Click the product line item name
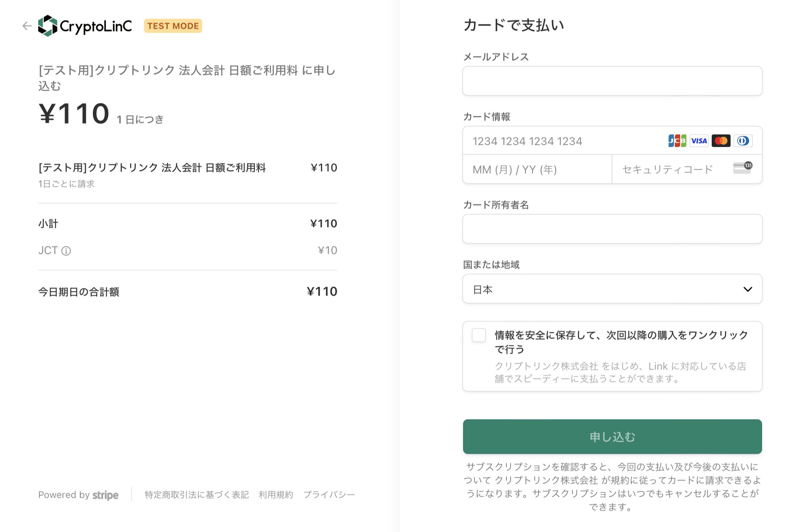This screenshot has height=532, width=790. [x=152, y=168]
